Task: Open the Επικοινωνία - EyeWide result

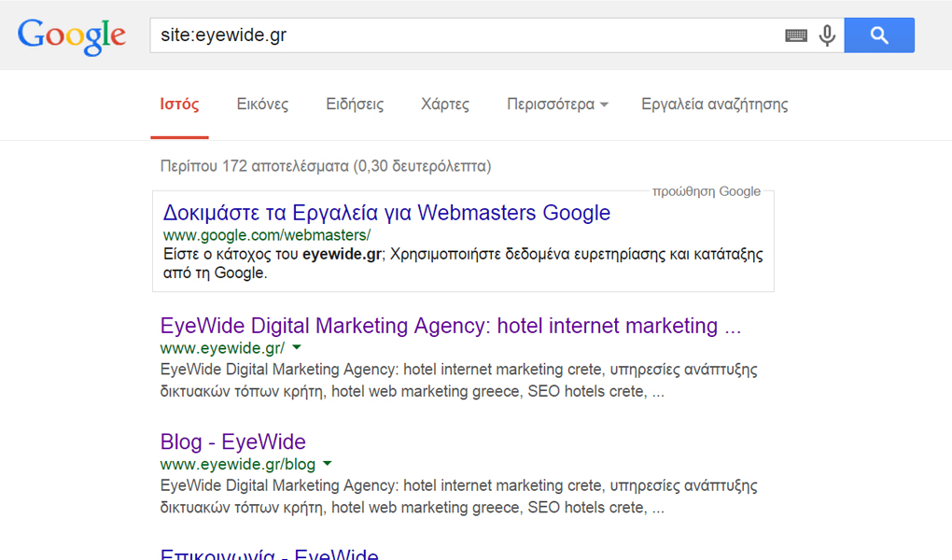Action: (269, 554)
